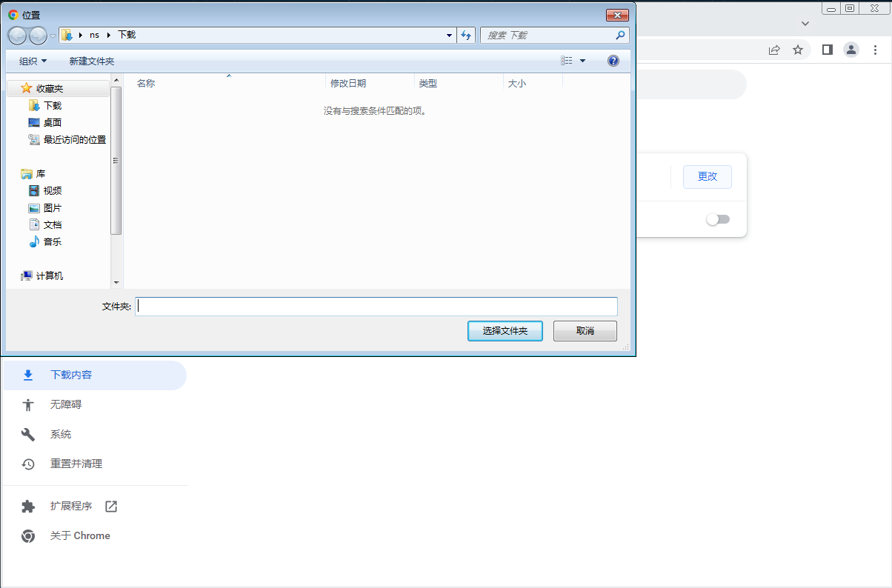The width and height of the screenshot is (892, 588).
Task: Toggle the switch below 更改 in Chrome
Action: point(718,219)
